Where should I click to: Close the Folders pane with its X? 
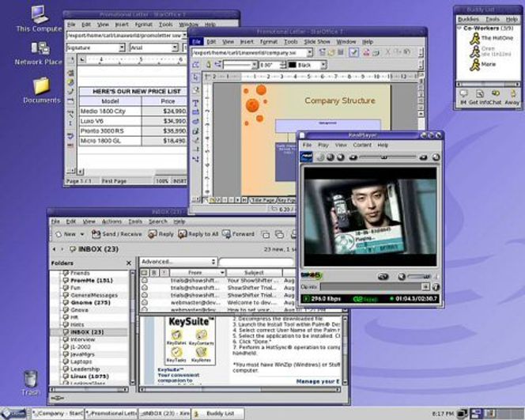pyautogui.click(x=129, y=263)
